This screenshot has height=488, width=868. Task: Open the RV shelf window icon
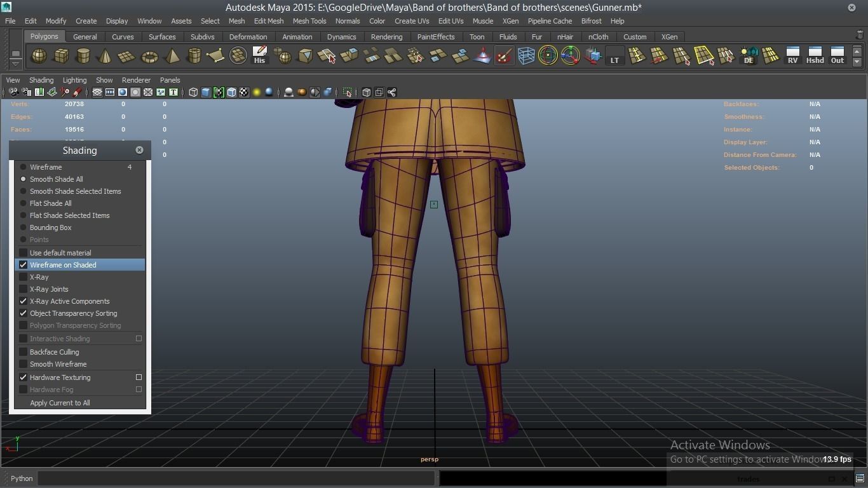tap(792, 56)
